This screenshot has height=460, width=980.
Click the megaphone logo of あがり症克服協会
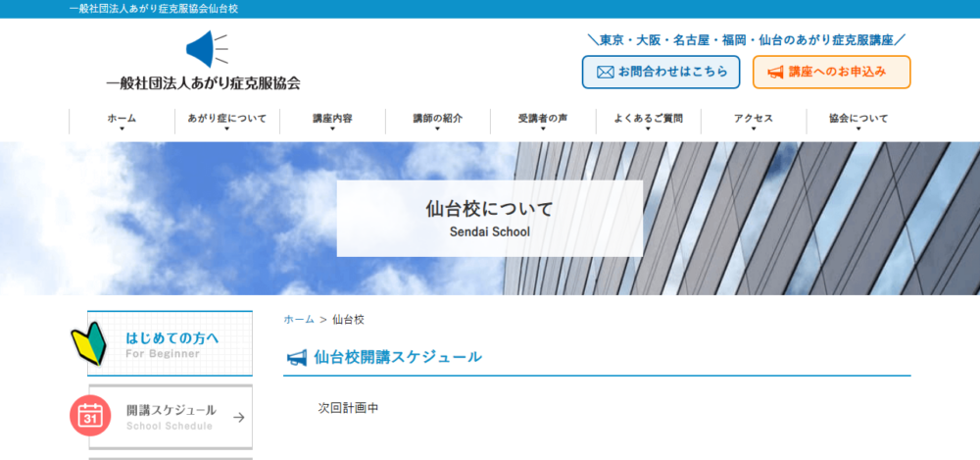coord(207,49)
